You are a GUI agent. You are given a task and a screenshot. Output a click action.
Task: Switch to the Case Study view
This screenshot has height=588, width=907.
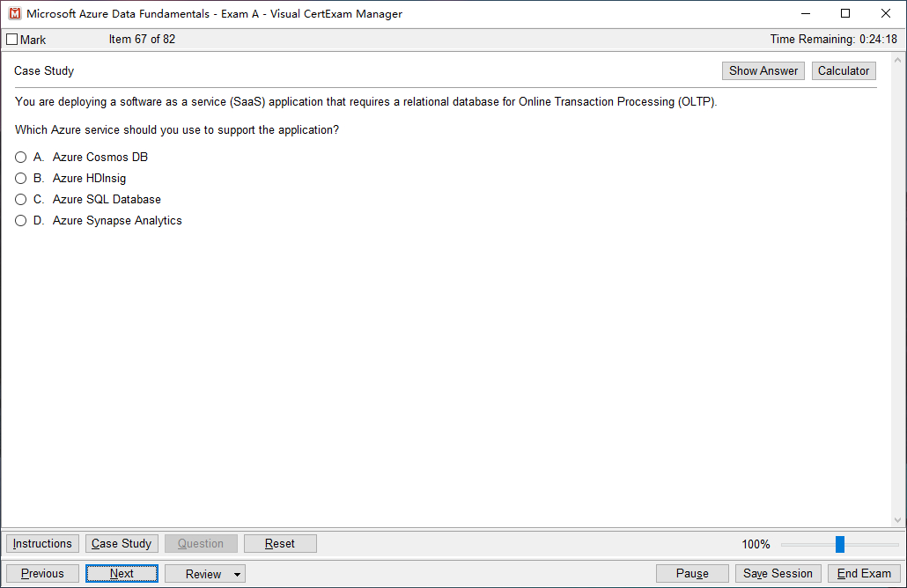pos(122,544)
